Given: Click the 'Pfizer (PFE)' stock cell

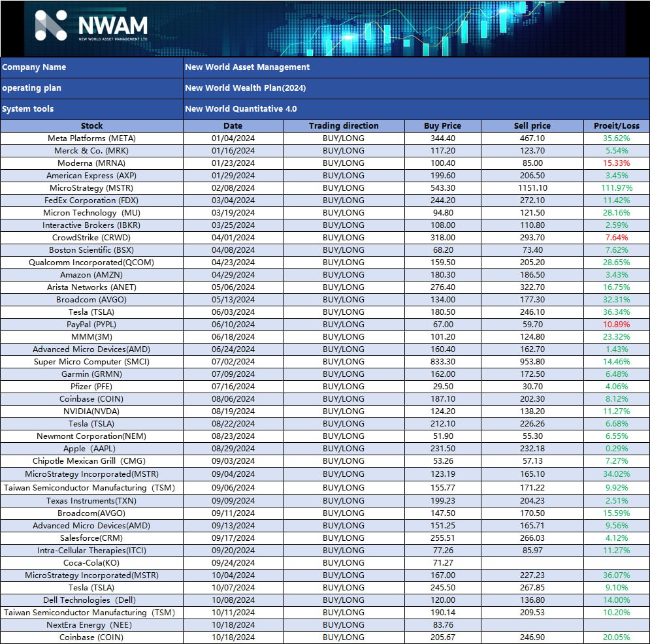Looking at the screenshot, I should coord(91,387).
